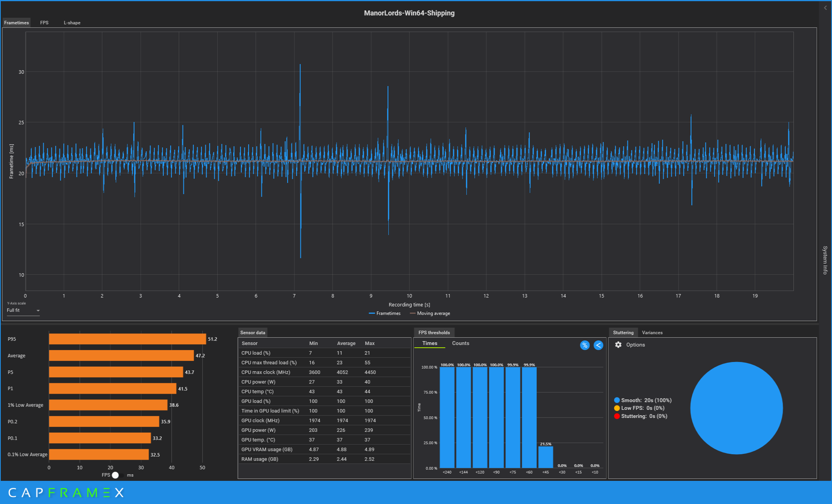Click the yellow Low FPS legend dot

click(617, 408)
